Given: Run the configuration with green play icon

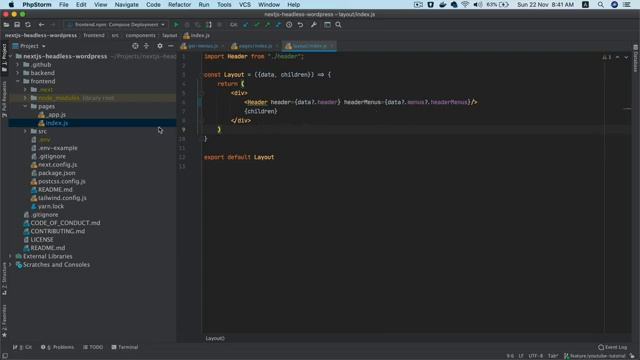Looking at the screenshot, I should click(176, 25).
